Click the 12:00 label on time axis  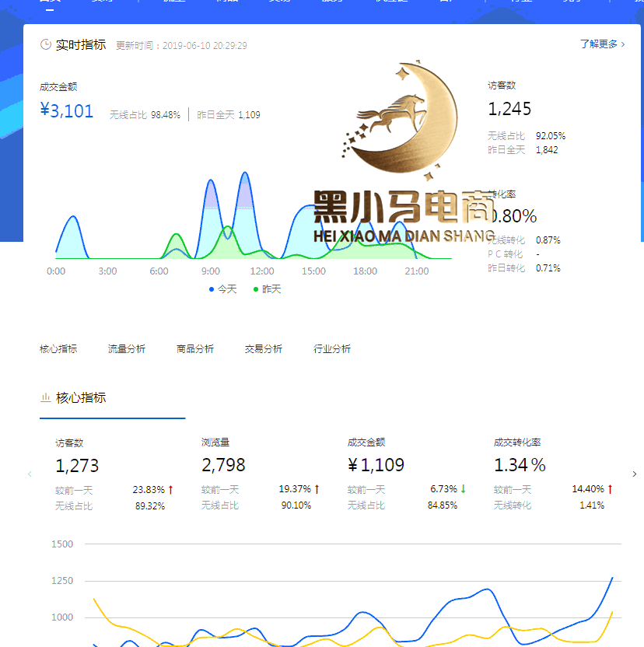pyautogui.click(x=262, y=271)
